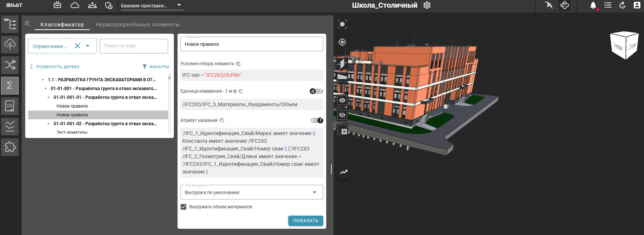Click the classifier tree vertical scrollbar
644x235 pixels.
169,102
